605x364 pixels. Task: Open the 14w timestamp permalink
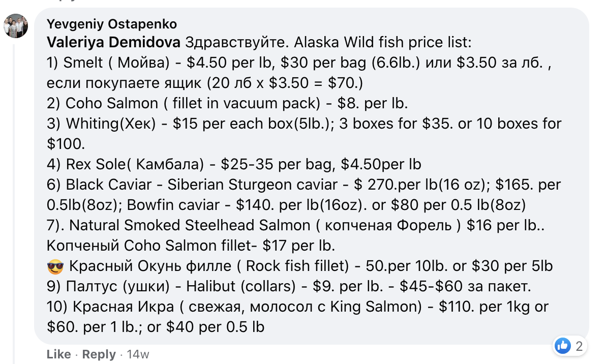click(138, 354)
